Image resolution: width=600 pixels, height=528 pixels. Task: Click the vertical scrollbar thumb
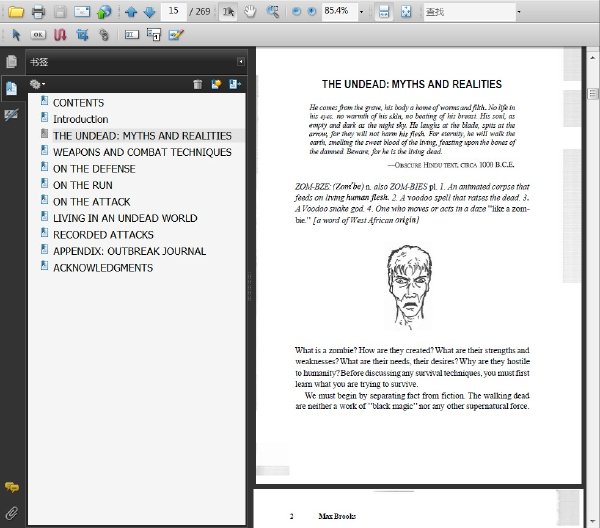[x=593, y=93]
